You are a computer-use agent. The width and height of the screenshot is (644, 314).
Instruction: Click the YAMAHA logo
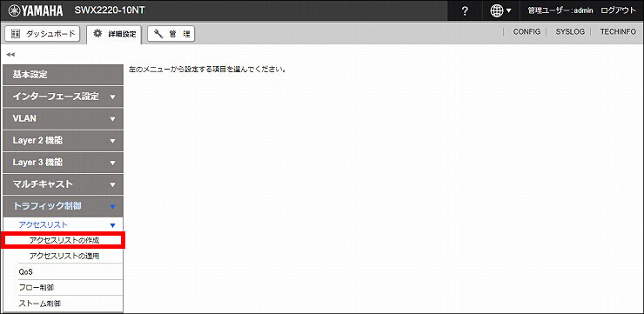coord(36,10)
